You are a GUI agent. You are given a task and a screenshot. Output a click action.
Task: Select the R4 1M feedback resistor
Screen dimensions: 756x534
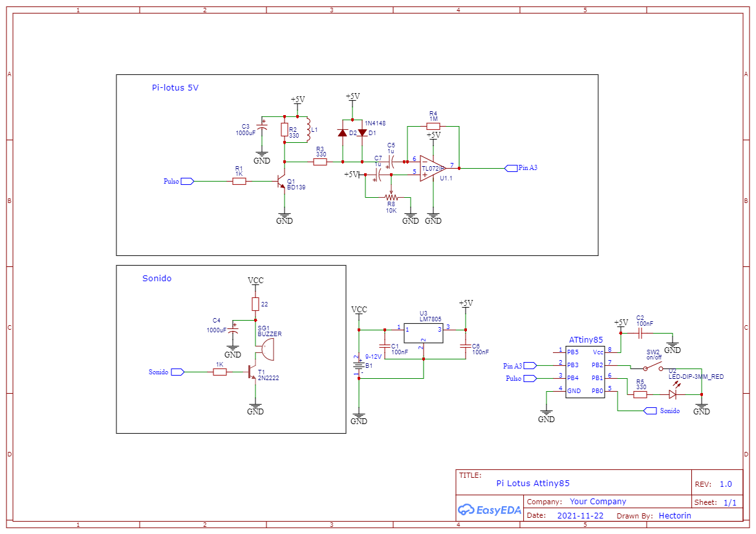433,126
